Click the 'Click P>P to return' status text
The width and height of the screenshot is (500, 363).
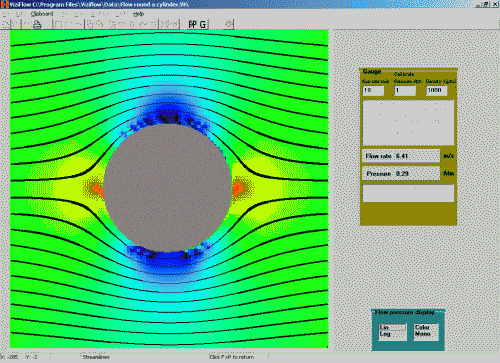coord(232,357)
